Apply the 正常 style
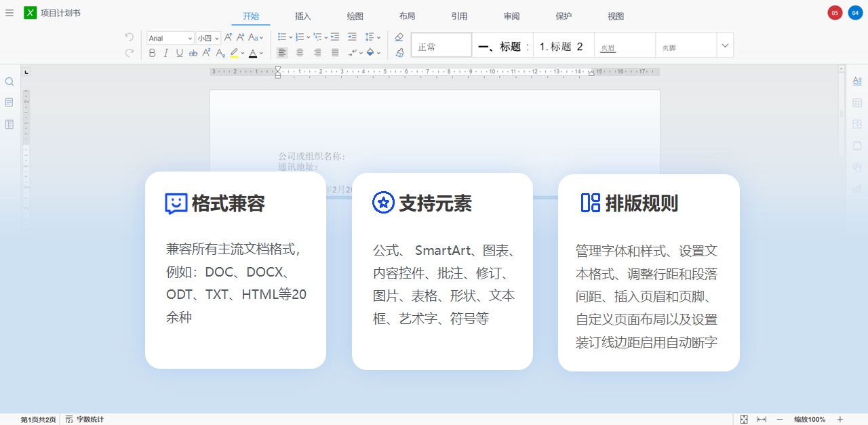Viewport: 868px width, 425px height. point(441,45)
